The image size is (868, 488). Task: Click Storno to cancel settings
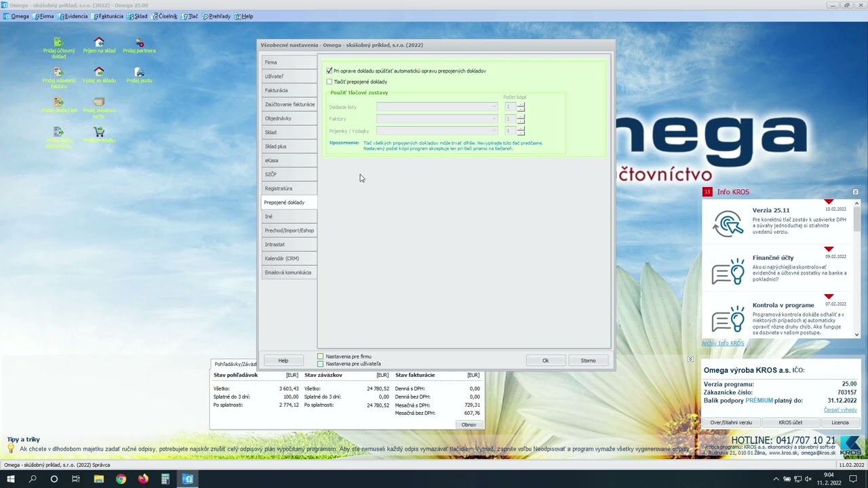[588, 361]
